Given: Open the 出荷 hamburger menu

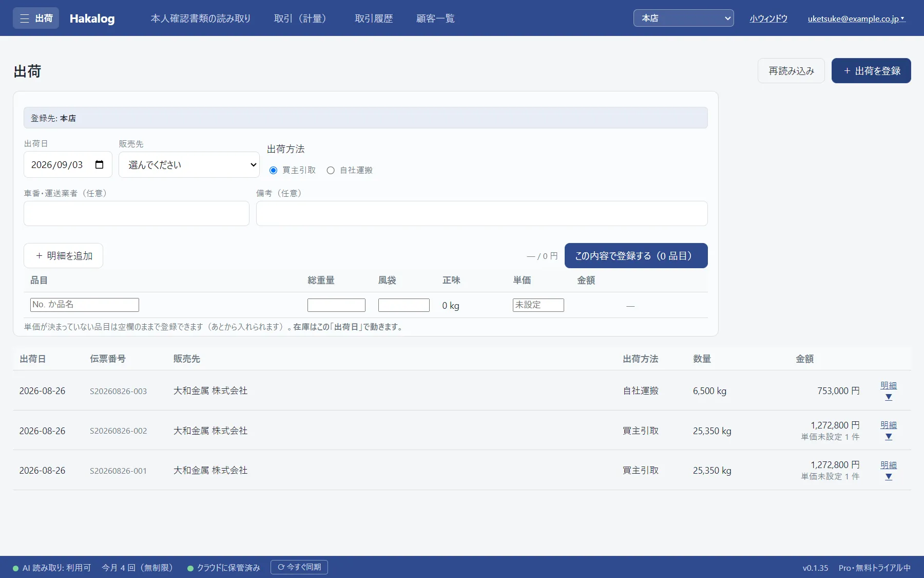Looking at the screenshot, I should (35, 18).
